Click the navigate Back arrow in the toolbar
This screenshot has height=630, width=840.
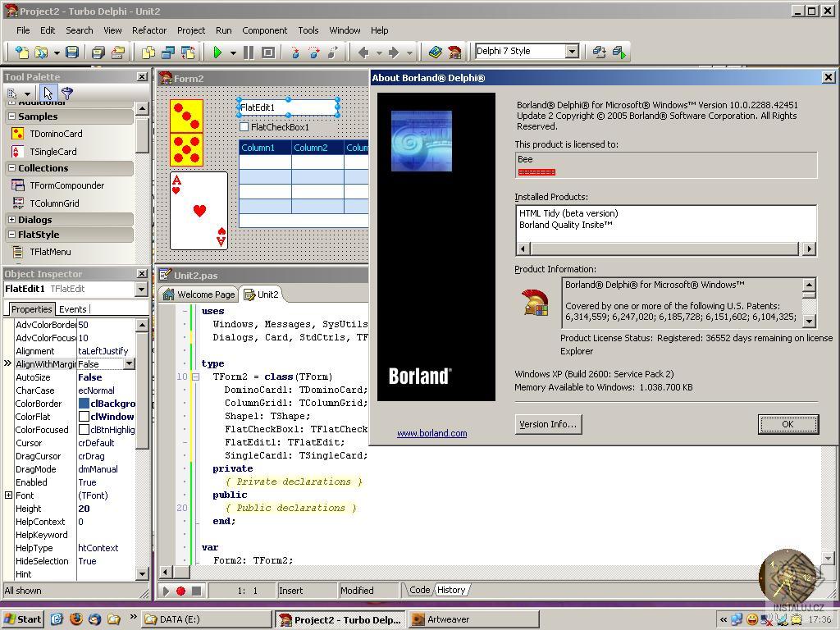click(363, 52)
